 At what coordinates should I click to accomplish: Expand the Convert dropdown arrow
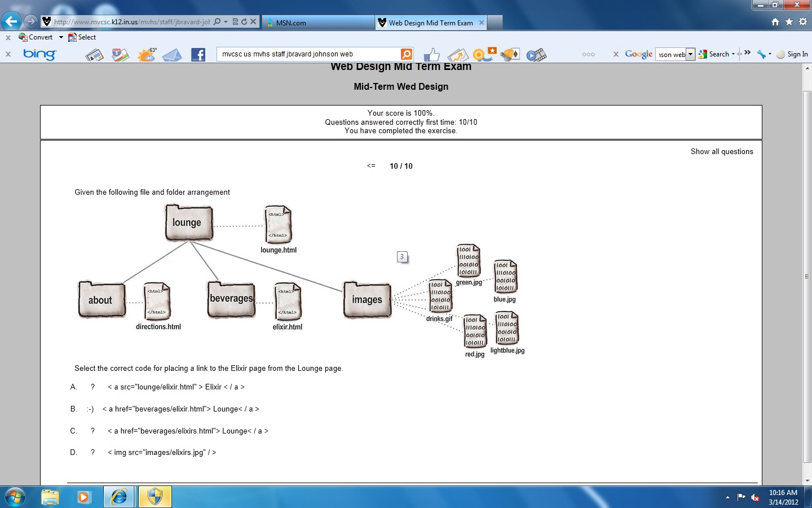click(x=61, y=37)
